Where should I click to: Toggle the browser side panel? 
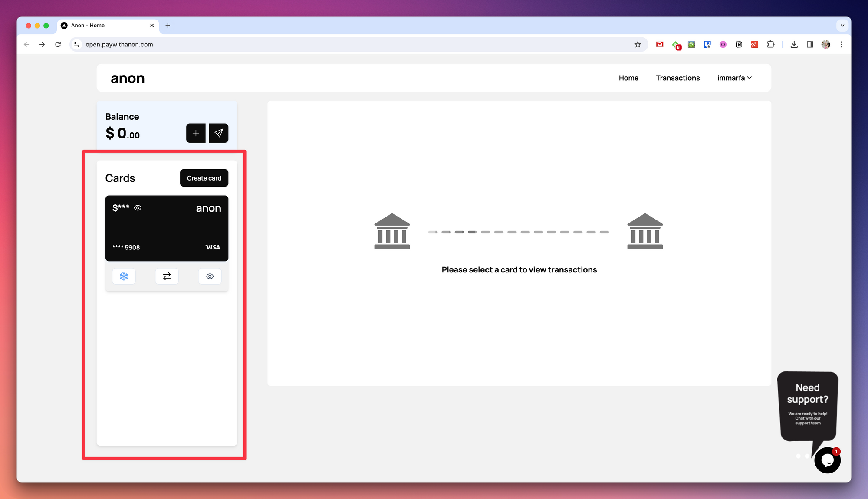[x=810, y=44]
